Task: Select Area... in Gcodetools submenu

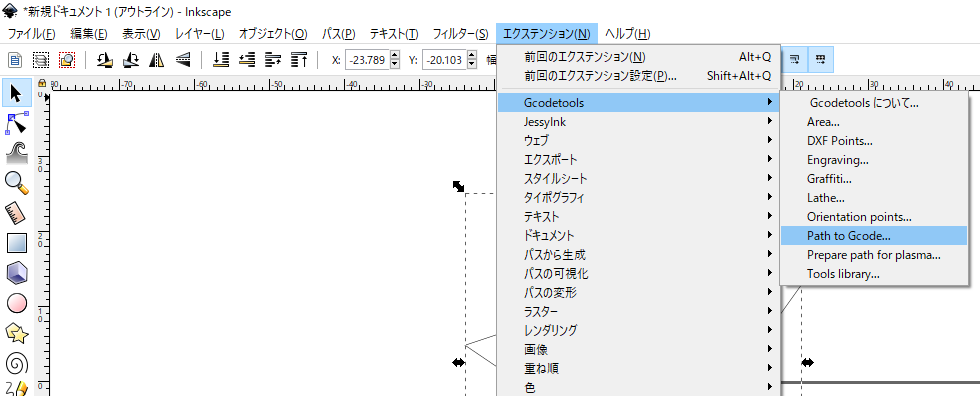Action: click(874, 122)
